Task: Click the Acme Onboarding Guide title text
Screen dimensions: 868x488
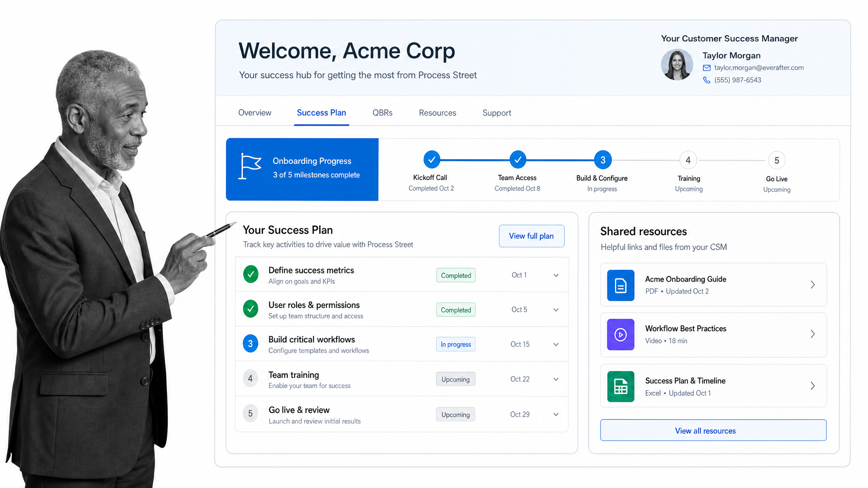Action: pyautogui.click(x=686, y=279)
